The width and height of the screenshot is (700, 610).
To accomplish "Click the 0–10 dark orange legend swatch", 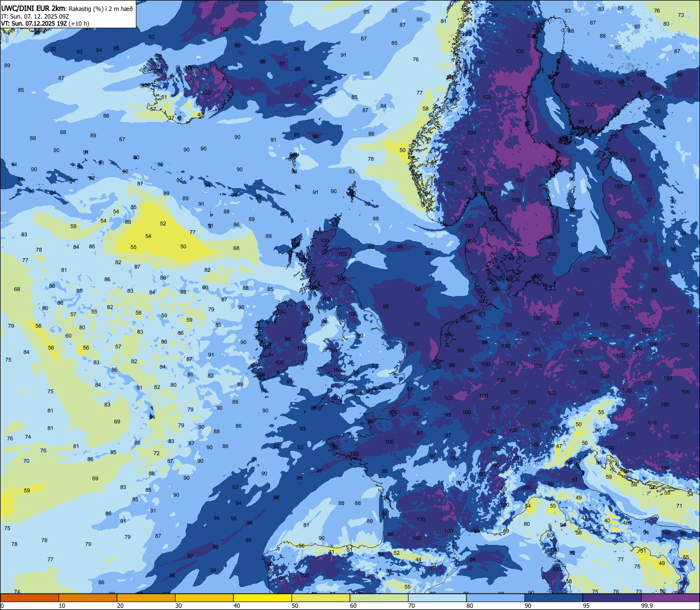I will 30,597.
